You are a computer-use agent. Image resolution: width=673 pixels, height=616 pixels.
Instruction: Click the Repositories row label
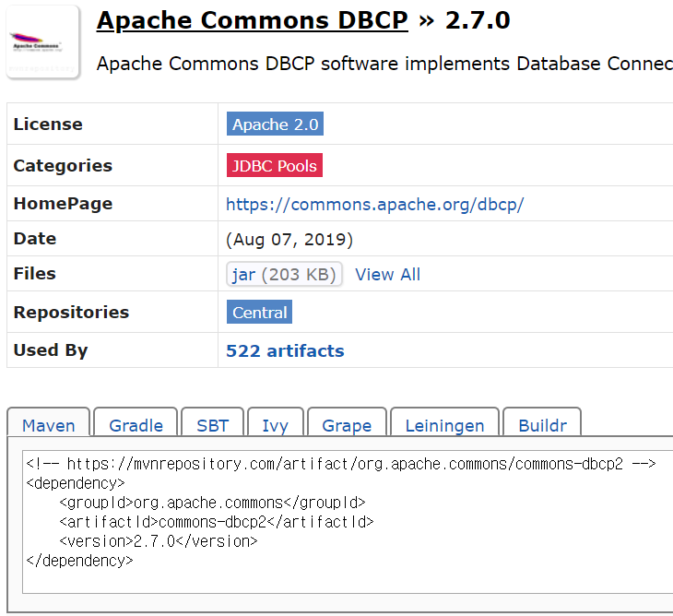point(71,312)
